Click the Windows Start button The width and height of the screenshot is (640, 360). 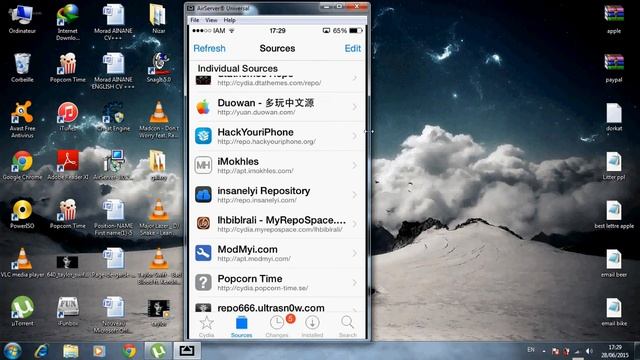click(x=12, y=351)
